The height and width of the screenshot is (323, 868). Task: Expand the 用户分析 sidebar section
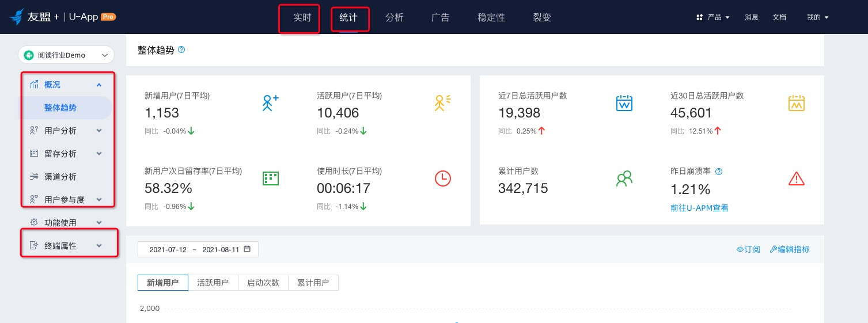pos(66,131)
